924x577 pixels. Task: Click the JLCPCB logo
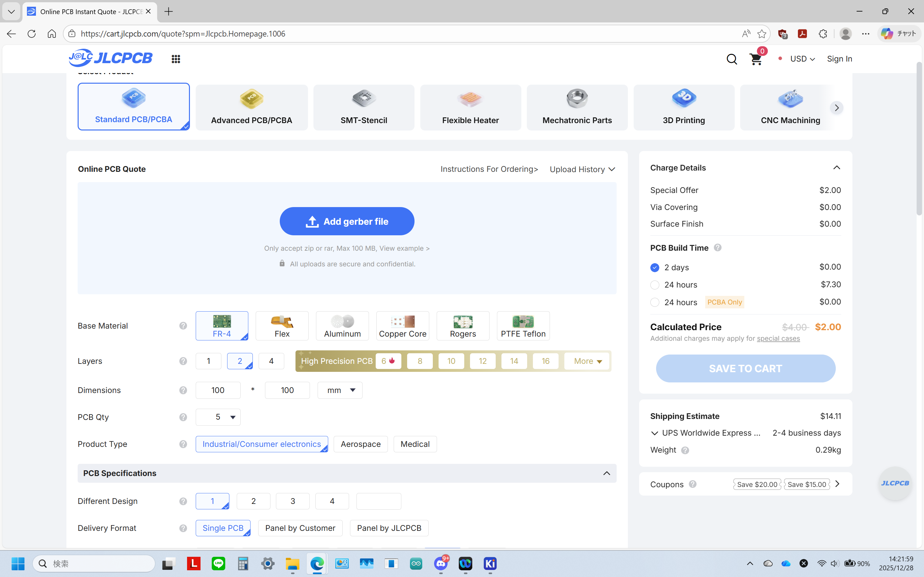111,58
